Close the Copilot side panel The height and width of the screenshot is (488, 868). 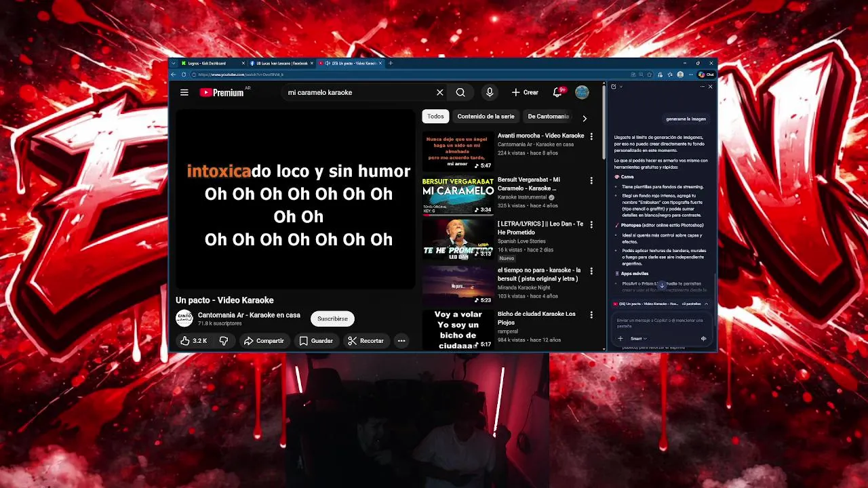[710, 87]
